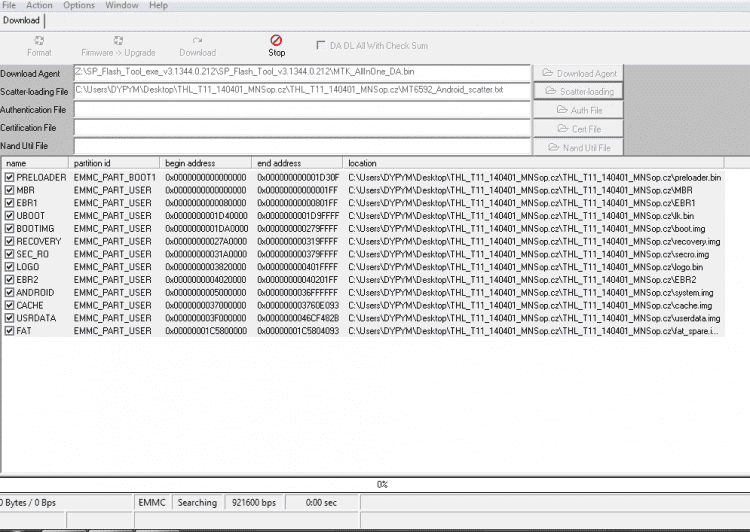
Task: Uncheck the CACHE partition checkbox
Action: point(9,305)
